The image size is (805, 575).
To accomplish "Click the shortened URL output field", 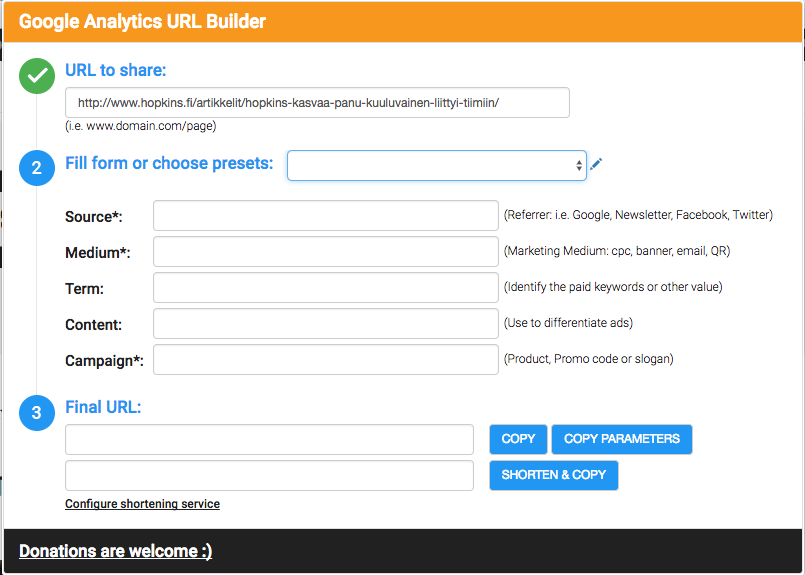I will point(269,475).
